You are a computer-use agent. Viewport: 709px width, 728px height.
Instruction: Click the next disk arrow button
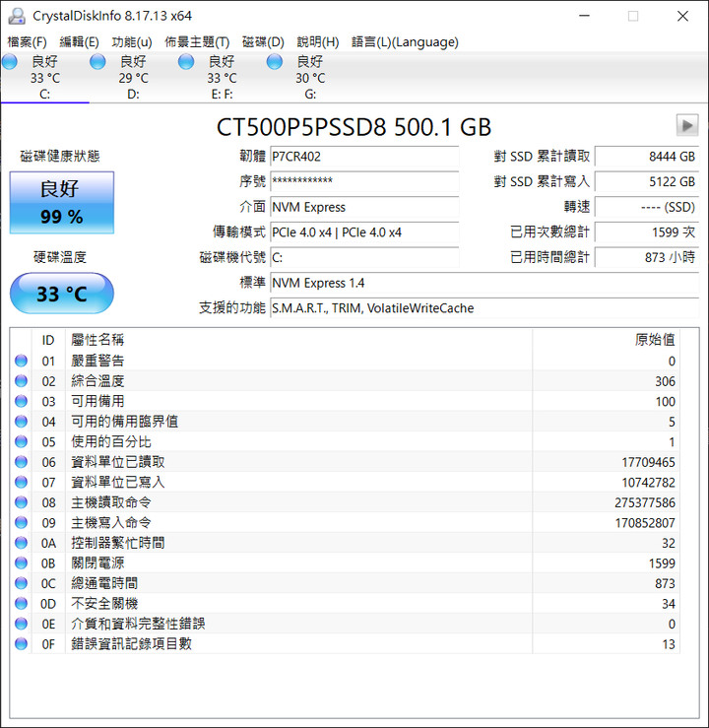pos(687,125)
